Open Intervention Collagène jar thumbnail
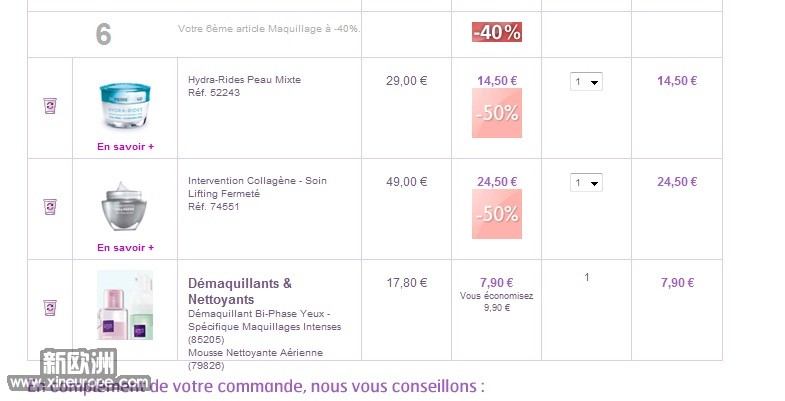 [x=125, y=207]
